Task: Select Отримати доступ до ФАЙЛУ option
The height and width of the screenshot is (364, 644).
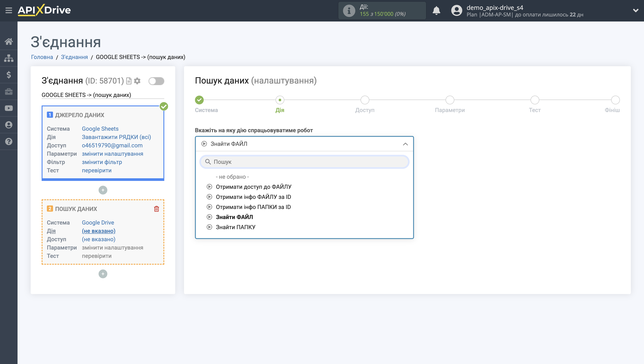Action: coord(253,187)
